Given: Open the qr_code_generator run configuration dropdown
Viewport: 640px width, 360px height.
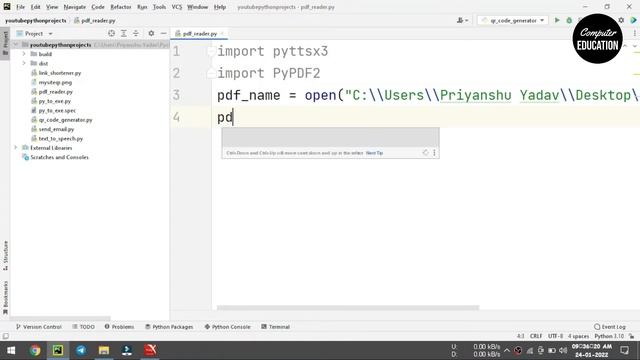Looking at the screenshot, I should [x=513, y=20].
